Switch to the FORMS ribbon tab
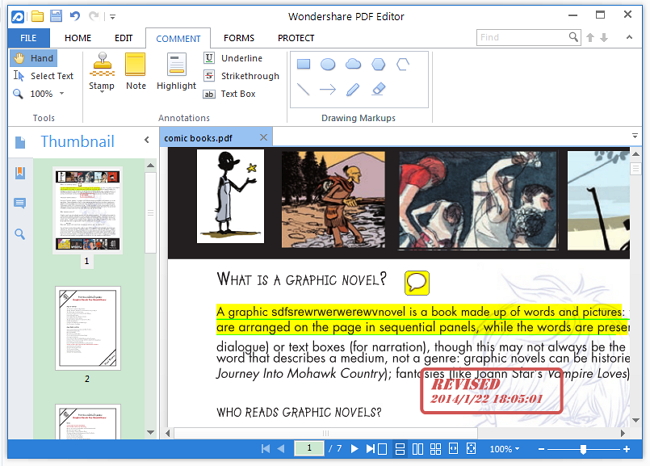Image resolution: width=650 pixels, height=466 pixels. point(238,38)
